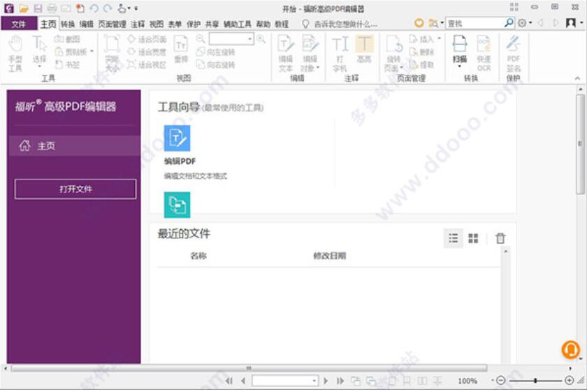Click the Save icon in quick access toolbar
This screenshot has height=392, width=587.
pyautogui.click(x=38, y=8)
